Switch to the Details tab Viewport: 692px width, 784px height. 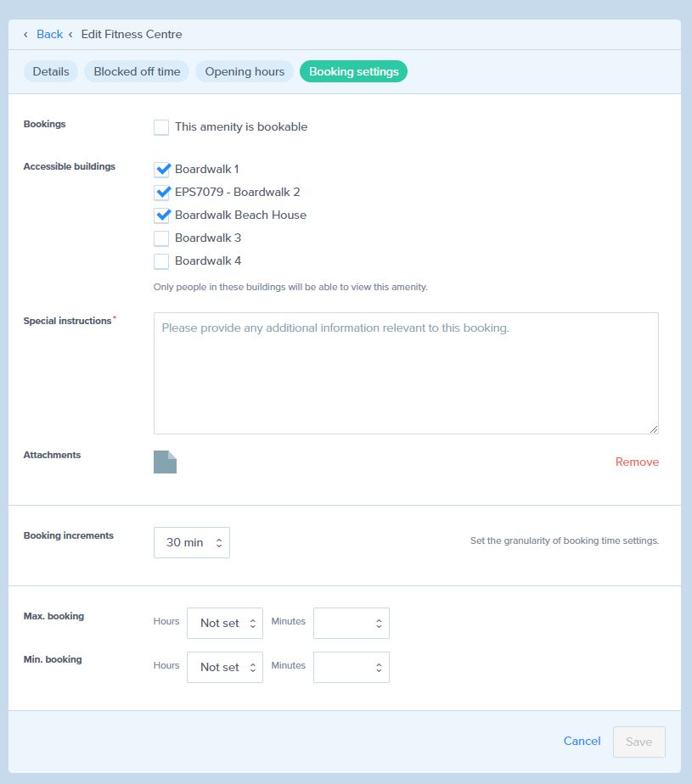(51, 71)
